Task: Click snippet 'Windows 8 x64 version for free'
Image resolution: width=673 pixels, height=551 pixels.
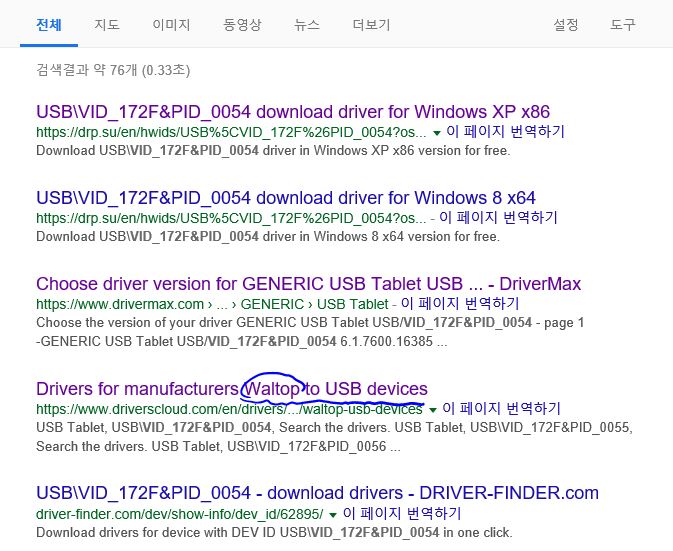Action: [x=268, y=236]
